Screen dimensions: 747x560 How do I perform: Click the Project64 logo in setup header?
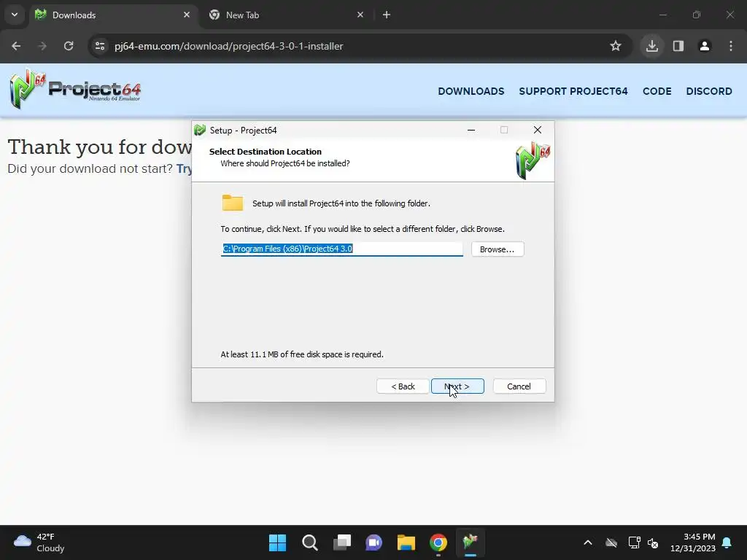click(x=533, y=160)
